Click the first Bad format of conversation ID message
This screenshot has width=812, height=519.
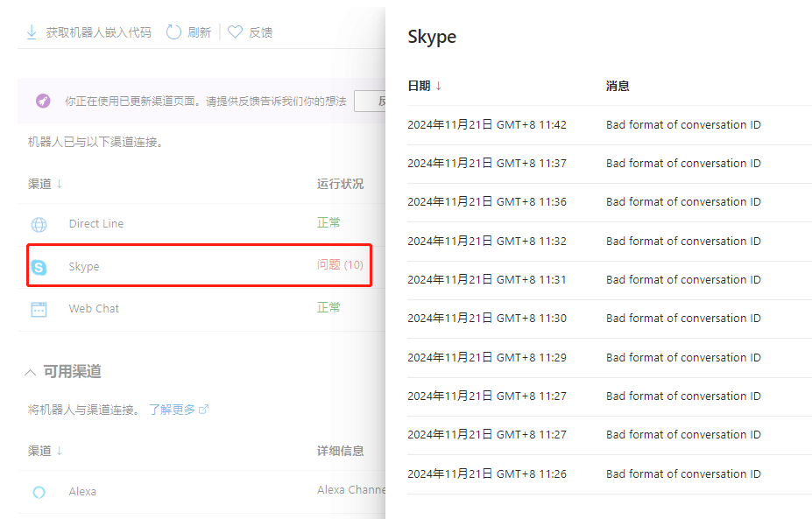pos(683,124)
